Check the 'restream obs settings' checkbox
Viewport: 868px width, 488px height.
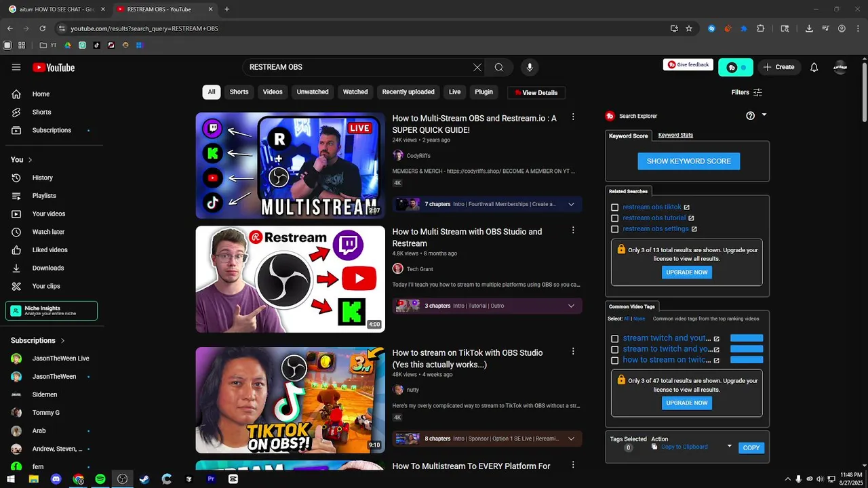pos(614,229)
